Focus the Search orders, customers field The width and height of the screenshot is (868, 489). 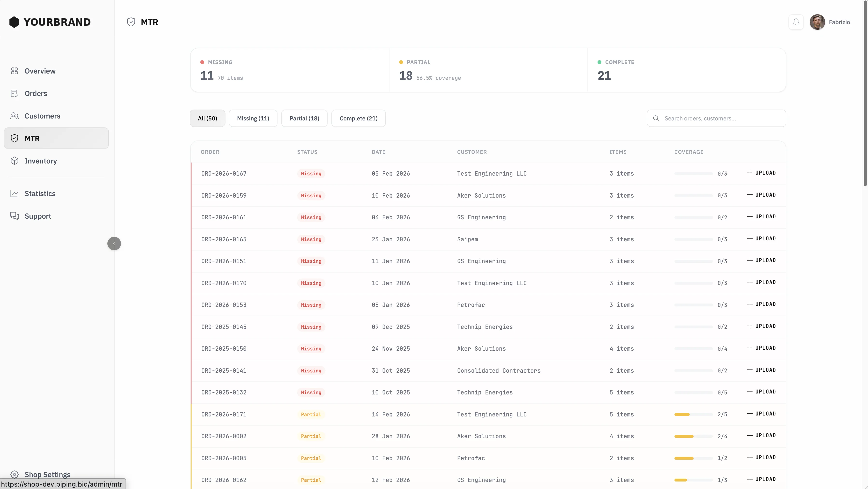[x=721, y=119]
